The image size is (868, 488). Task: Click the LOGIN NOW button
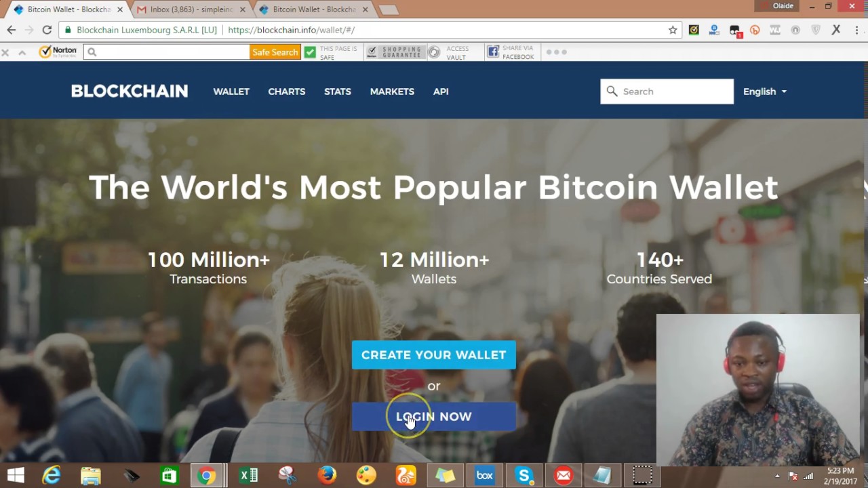point(434,417)
